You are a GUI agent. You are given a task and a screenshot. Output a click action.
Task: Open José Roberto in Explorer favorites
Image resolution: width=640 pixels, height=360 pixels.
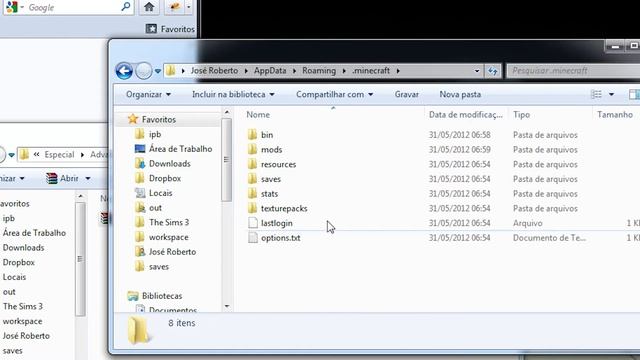(x=172, y=251)
